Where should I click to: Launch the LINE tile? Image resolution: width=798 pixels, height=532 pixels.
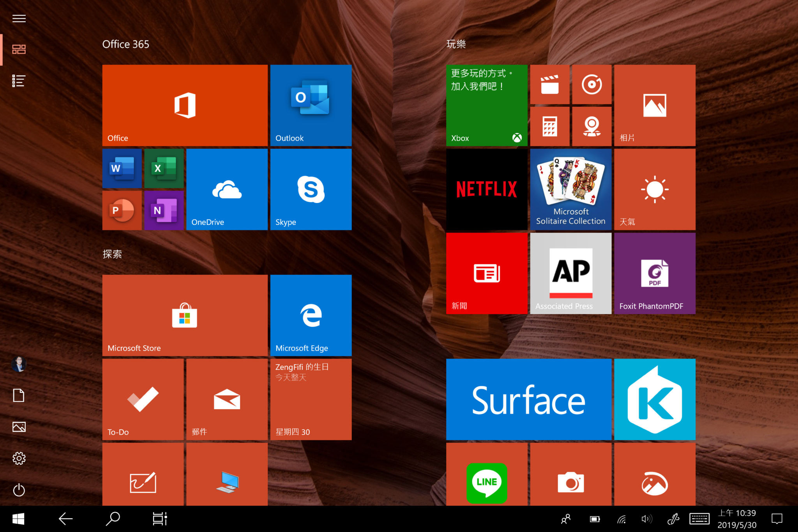tap(487, 474)
